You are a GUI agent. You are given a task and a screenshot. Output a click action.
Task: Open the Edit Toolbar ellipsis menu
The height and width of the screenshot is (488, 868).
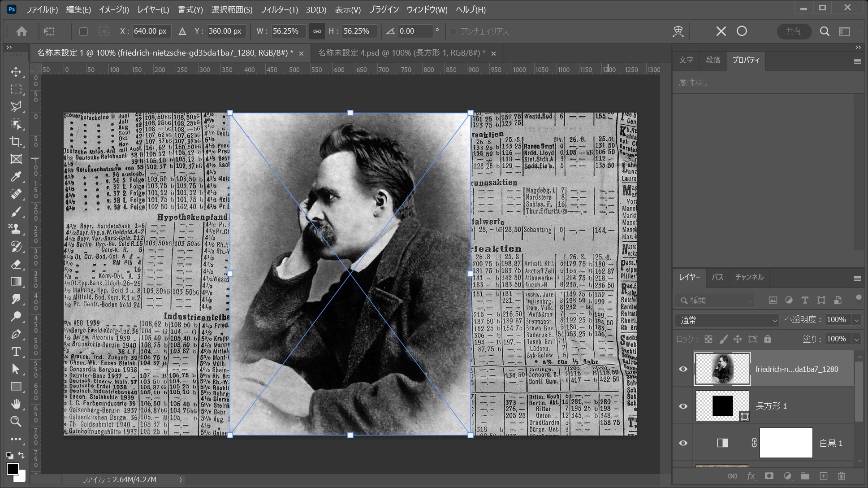pos(16,439)
